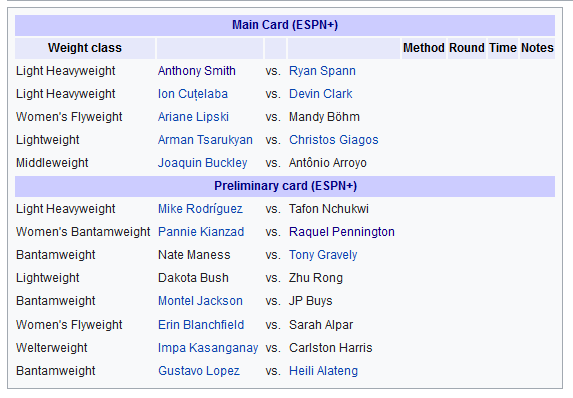The height and width of the screenshot is (398, 573).
Task: Open the Ariane Lipski link
Action: [193, 117]
